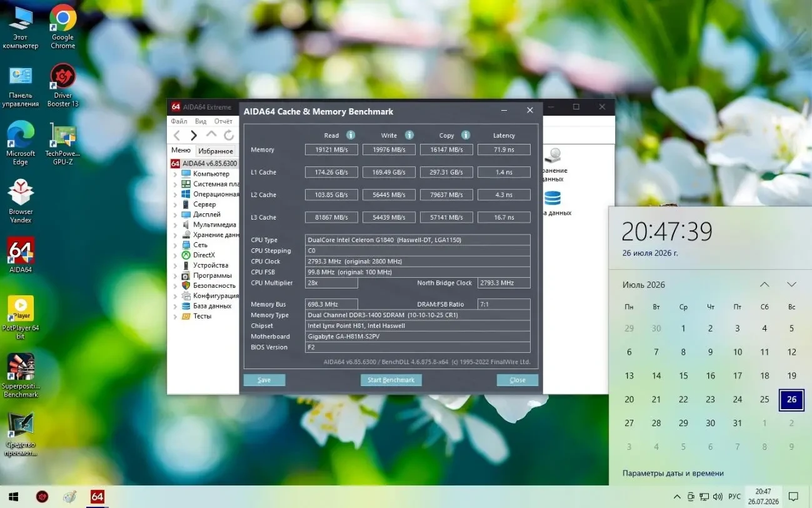This screenshot has width=812, height=508.
Task: Expand Операционная система tree node
Action: tap(176, 194)
